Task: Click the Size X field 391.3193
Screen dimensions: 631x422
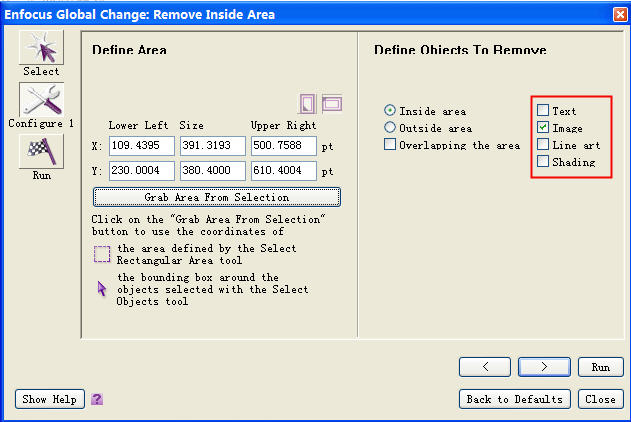Action: (213, 146)
